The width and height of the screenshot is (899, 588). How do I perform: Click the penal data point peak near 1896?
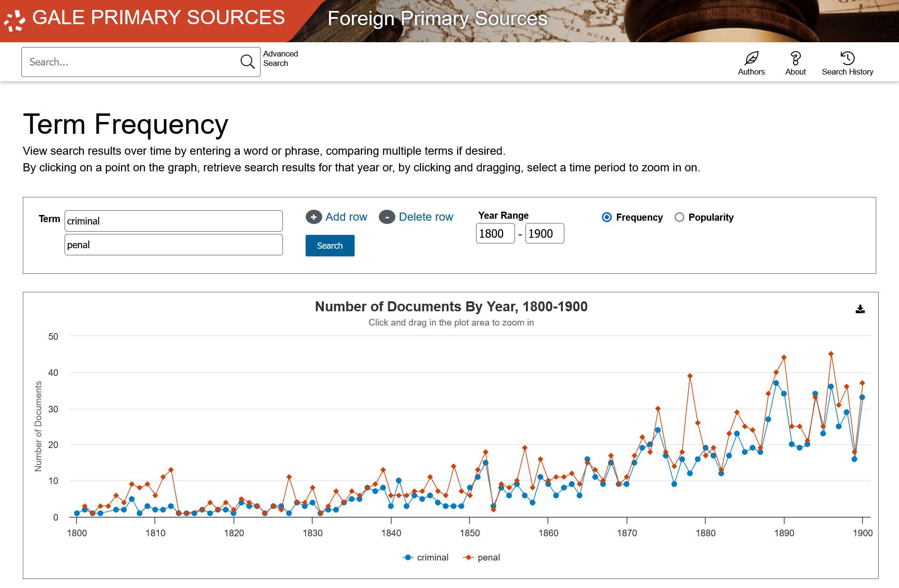click(x=831, y=354)
